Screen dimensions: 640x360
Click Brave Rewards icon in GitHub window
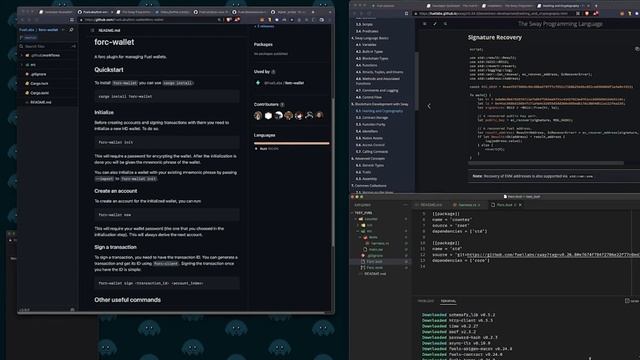click(x=237, y=20)
